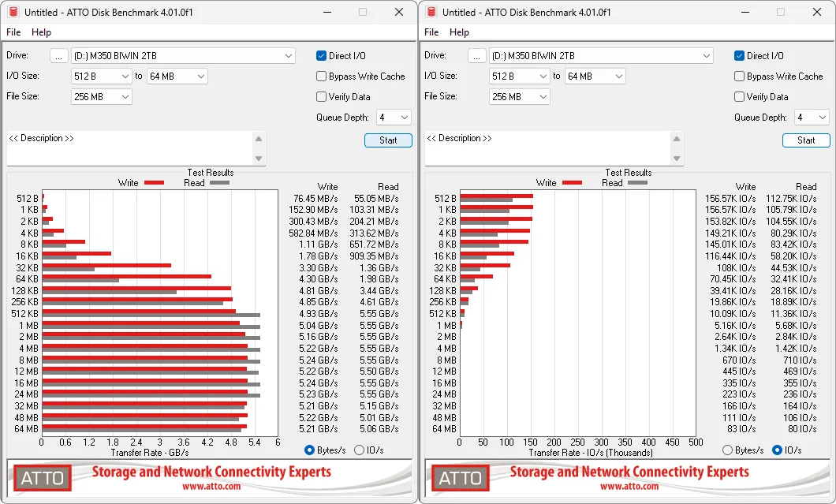The height and width of the screenshot is (504, 836).
Task: Click gray Read legend swatch in left window
Action: (x=220, y=183)
